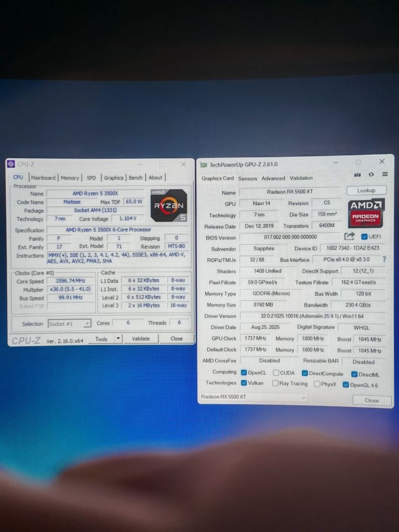Open the Advanced tab in GPU-Z
This screenshot has height=532, width=399.
[x=273, y=178]
